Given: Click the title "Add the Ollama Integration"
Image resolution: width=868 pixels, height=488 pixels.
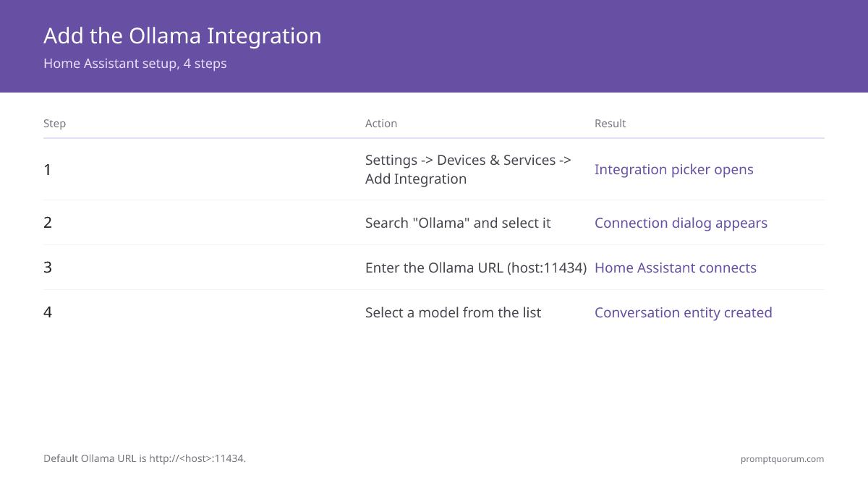Looking at the screenshot, I should click(x=182, y=35).
